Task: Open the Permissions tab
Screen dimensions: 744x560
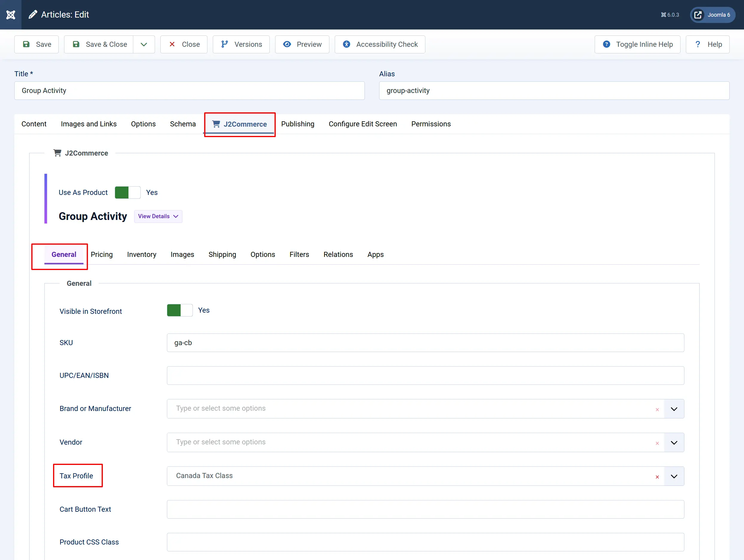Action: click(x=431, y=124)
